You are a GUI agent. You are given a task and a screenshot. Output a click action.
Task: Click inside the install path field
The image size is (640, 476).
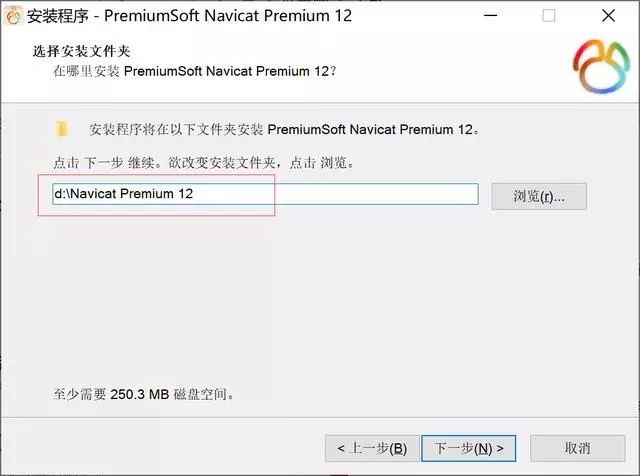[265, 194]
